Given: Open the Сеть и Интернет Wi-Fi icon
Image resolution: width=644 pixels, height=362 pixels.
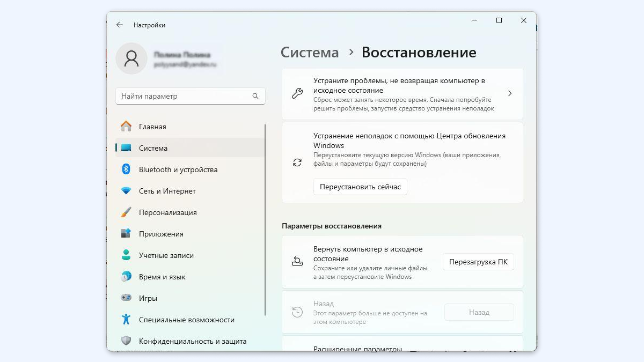Looking at the screenshot, I should point(126,191).
